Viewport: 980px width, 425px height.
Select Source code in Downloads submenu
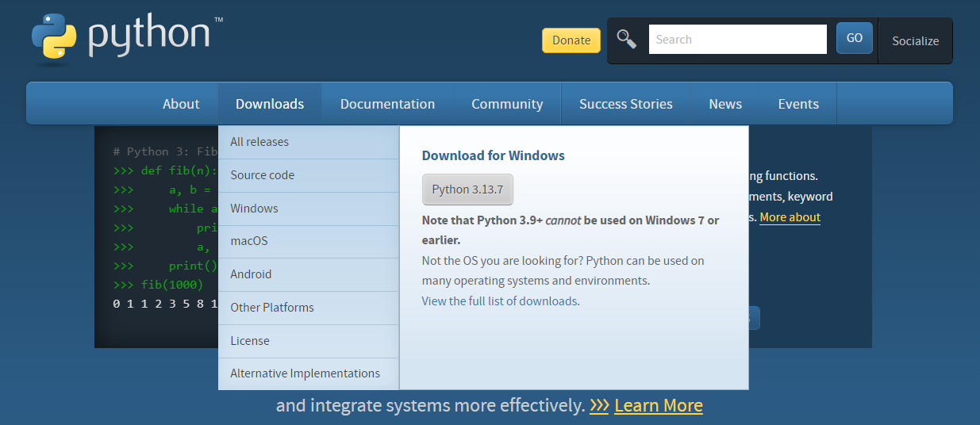tap(309, 175)
